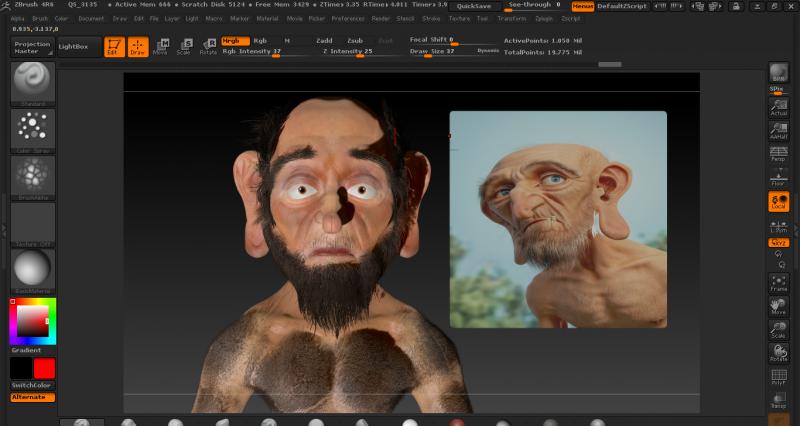The image size is (800, 426).
Task: Select the Edit mode button
Action: coord(114,46)
